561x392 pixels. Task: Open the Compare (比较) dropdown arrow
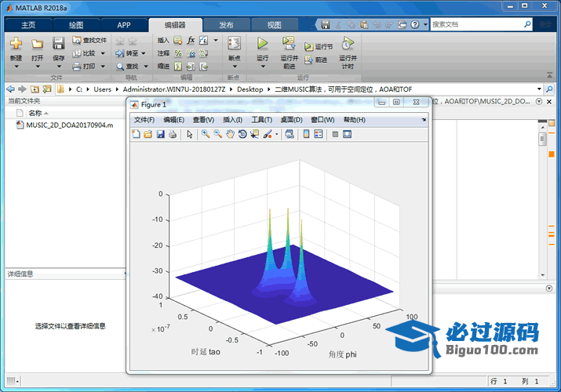(103, 53)
